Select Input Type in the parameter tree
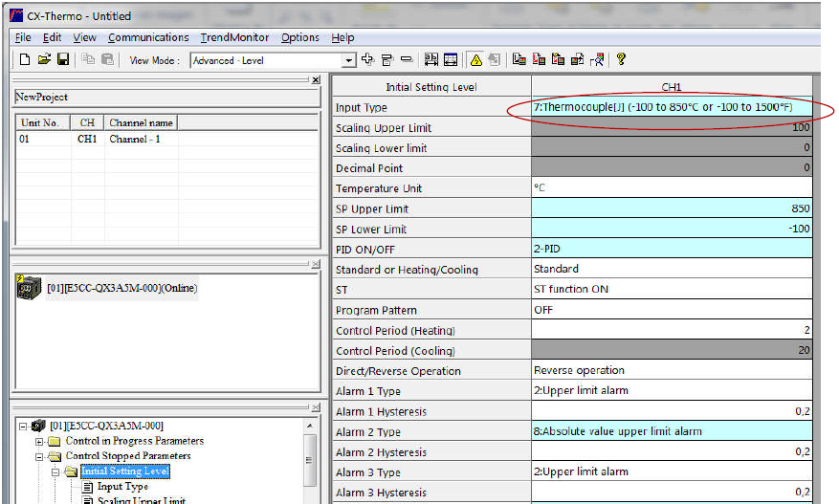This screenshot has width=839, height=504. [122, 487]
